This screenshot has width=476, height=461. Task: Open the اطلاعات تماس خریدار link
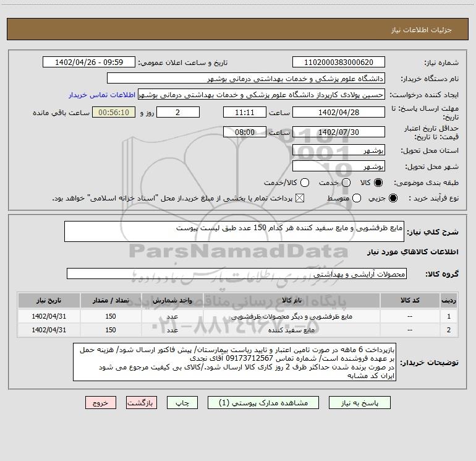(102, 95)
